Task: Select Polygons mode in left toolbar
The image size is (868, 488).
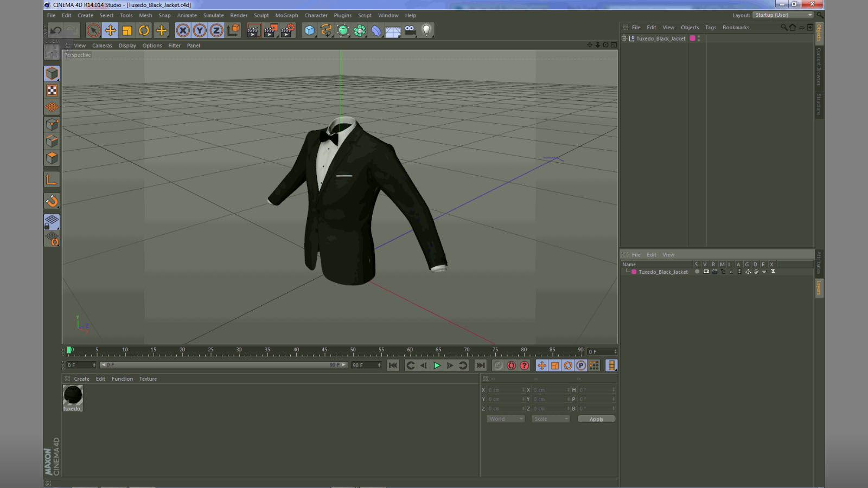Action: click(52, 158)
